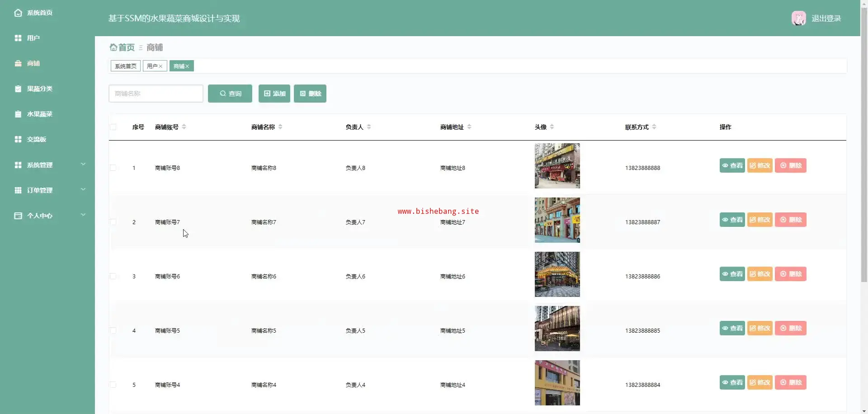
Task: Click the 商铺名称 search input field
Action: (x=156, y=94)
